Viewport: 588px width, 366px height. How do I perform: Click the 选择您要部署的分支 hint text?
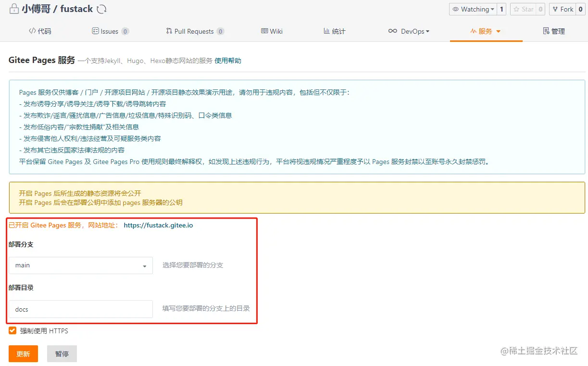(193, 265)
